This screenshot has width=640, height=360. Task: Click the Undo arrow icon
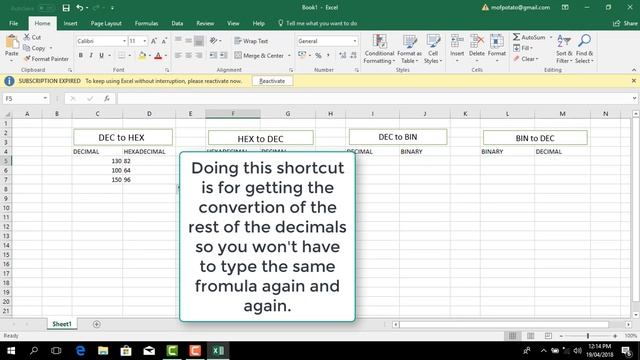point(80,8)
